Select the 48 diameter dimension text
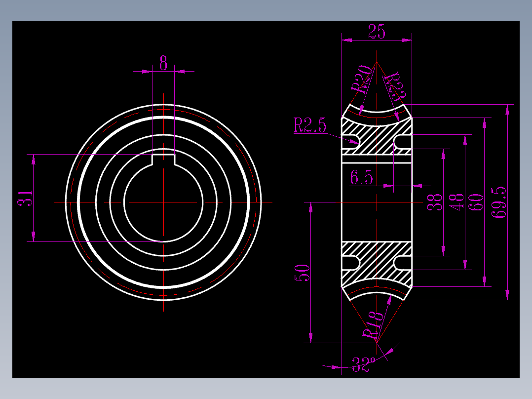The height and width of the screenshot is (399, 532). 456,202
